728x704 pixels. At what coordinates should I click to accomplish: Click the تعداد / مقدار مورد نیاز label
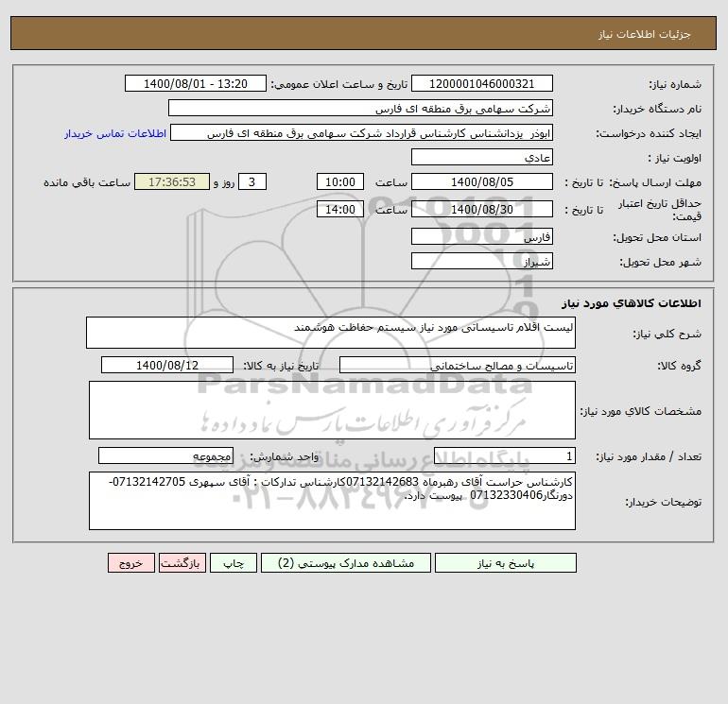click(x=649, y=457)
